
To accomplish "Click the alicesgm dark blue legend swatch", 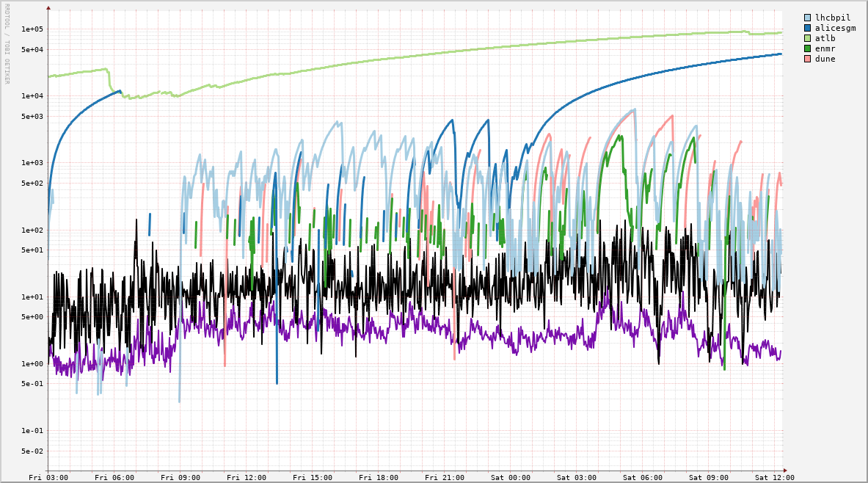I will tap(808, 28).
